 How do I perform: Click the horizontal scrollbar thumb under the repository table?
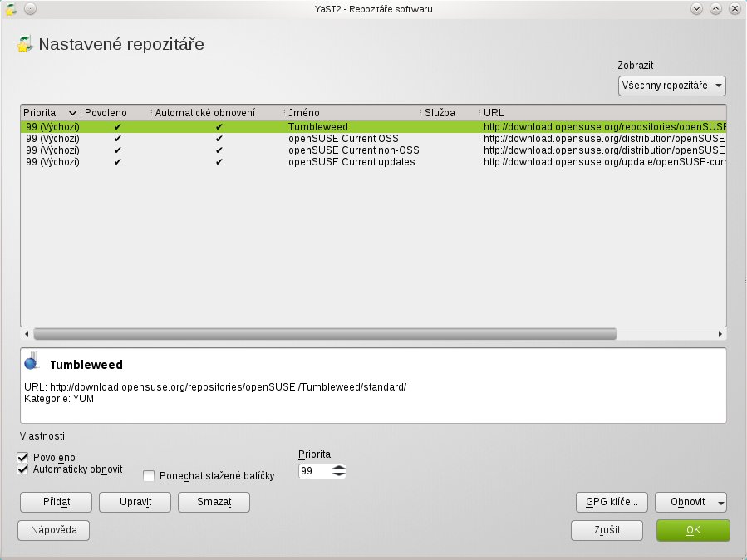(325, 334)
